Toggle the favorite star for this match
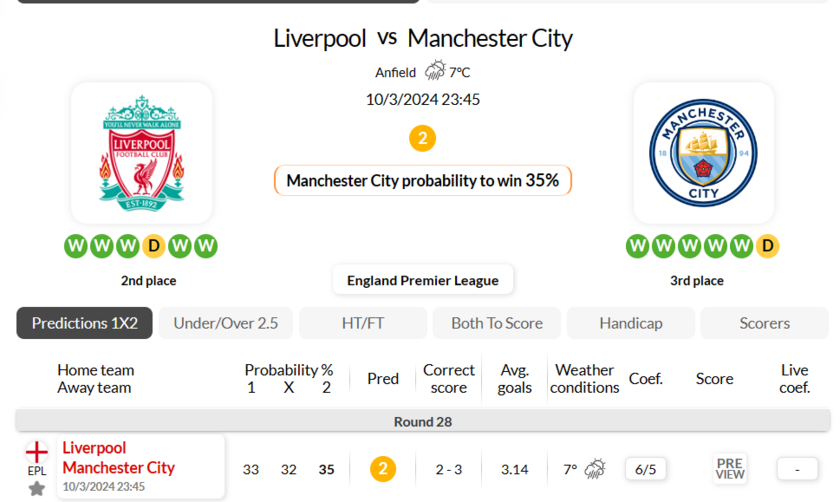 [36, 489]
